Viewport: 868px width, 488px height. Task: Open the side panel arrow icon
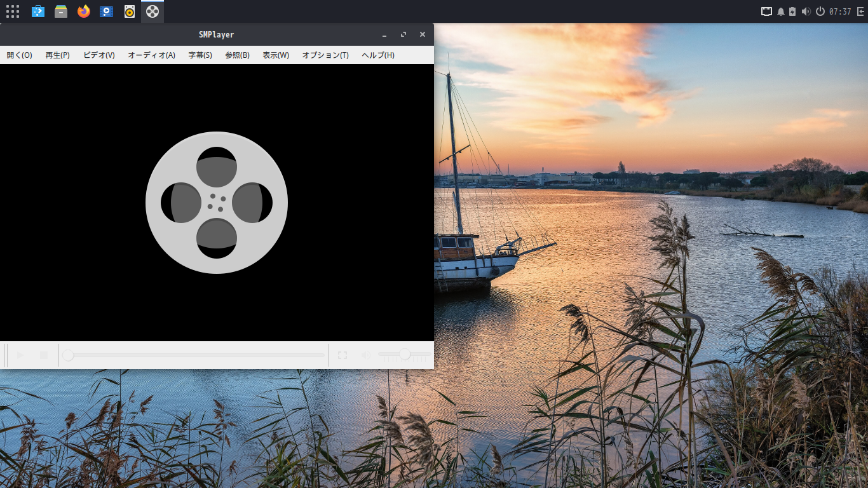(x=860, y=11)
